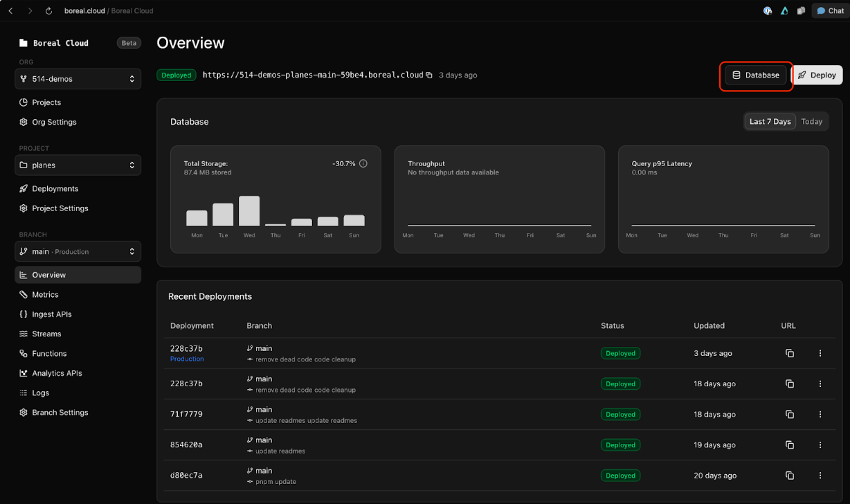Click the Beta badge
The height and width of the screenshot is (504, 850).
[x=129, y=43]
